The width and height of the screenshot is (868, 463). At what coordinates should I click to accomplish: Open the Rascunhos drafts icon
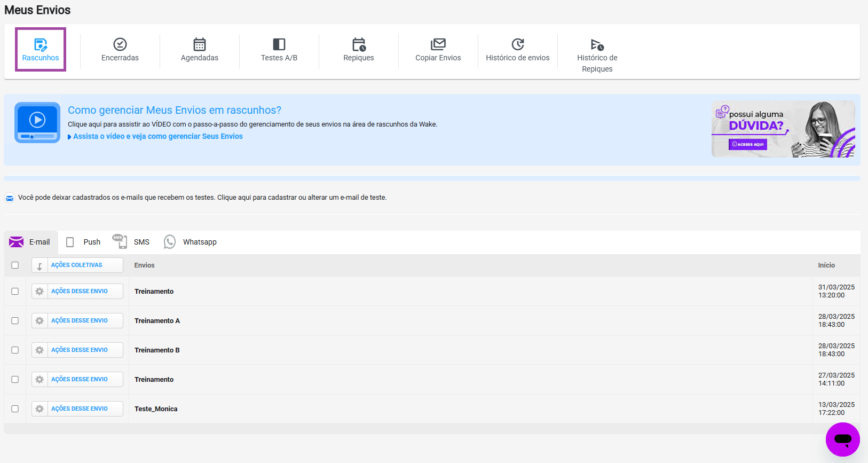(x=41, y=44)
